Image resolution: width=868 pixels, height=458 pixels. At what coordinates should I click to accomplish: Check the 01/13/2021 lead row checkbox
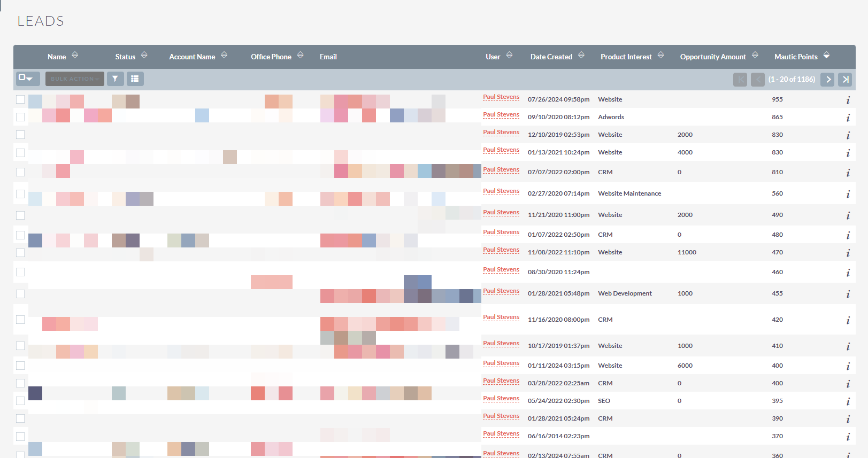[20, 153]
